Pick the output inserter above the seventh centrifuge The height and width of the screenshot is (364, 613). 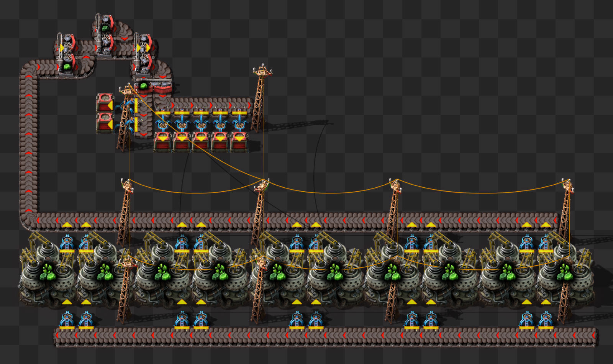tap(412, 243)
